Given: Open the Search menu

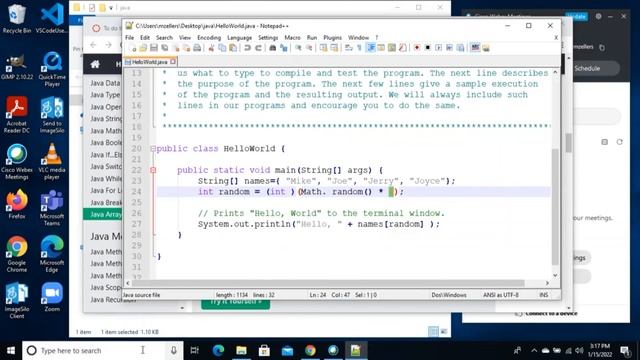Looking at the screenshot, I should tap(164, 38).
